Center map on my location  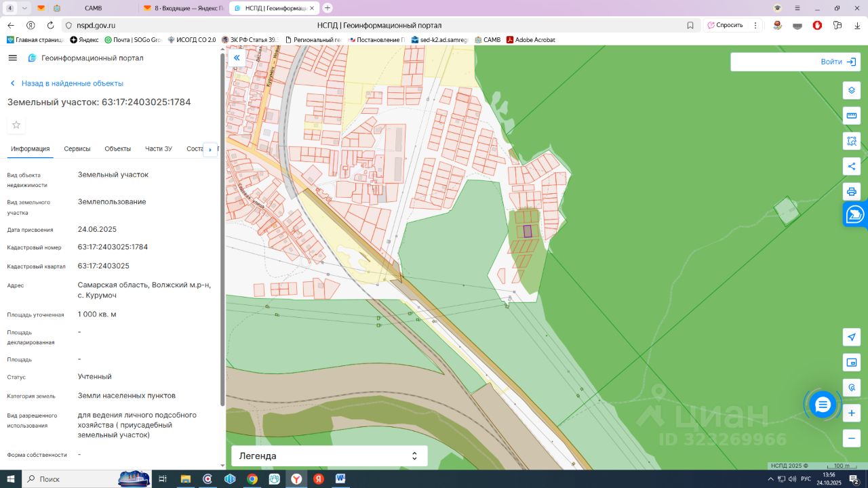coord(851,338)
